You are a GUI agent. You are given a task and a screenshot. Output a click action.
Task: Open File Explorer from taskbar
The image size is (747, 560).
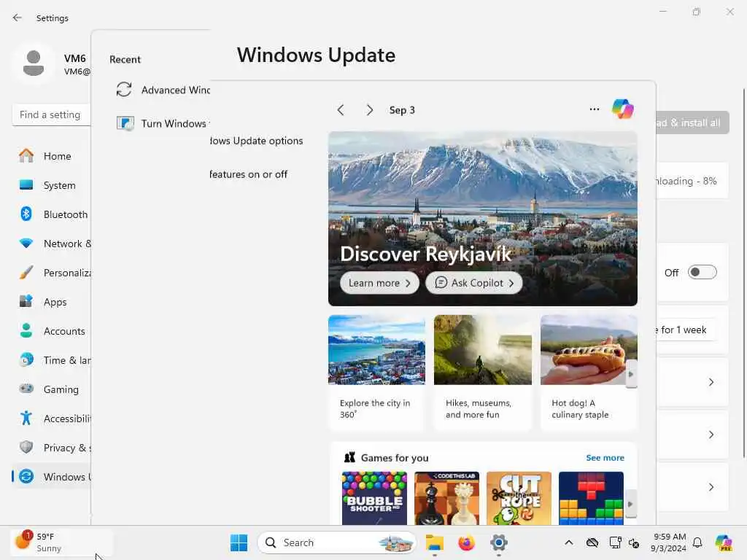(x=434, y=542)
